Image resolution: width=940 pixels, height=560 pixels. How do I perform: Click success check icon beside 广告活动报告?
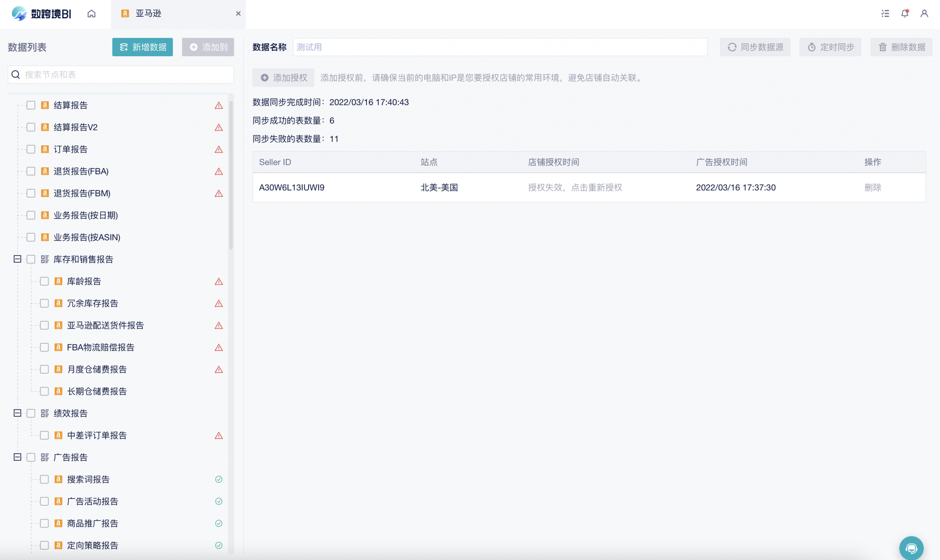coord(219,502)
